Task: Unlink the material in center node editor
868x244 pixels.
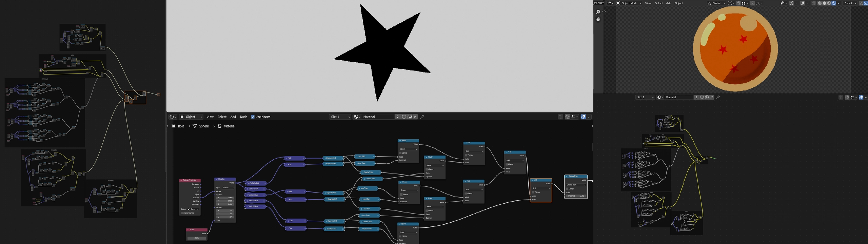Action: [415, 117]
